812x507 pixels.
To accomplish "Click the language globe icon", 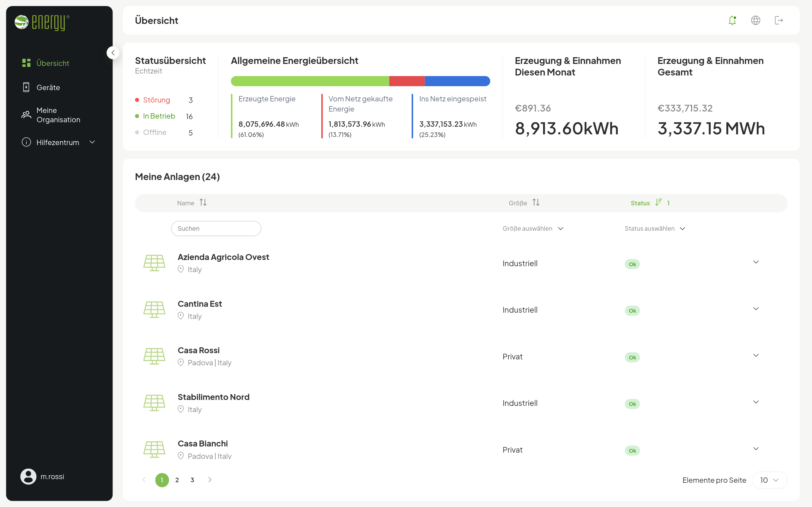I will coord(755,21).
